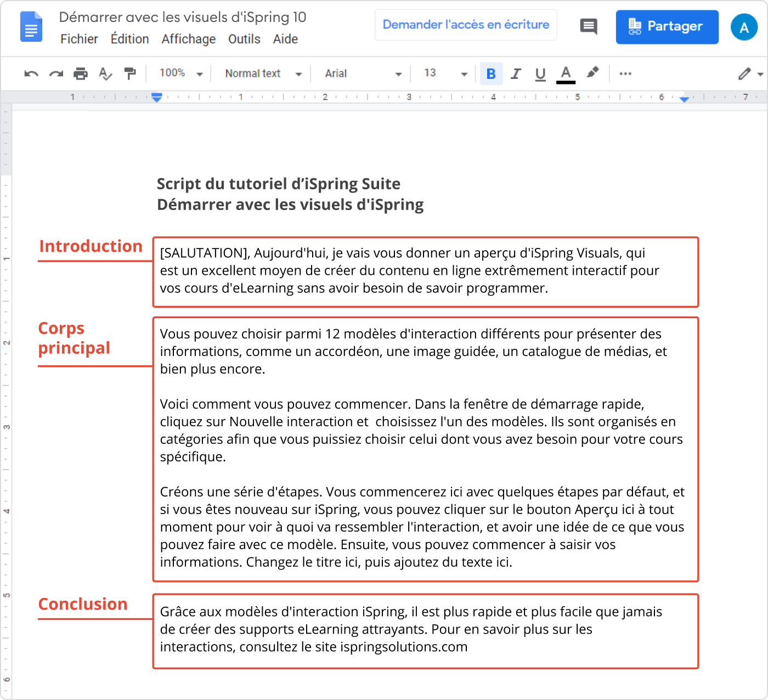Toggle underline formatting
The width and height of the screenshot is (768, 700).
coord(540,74)
